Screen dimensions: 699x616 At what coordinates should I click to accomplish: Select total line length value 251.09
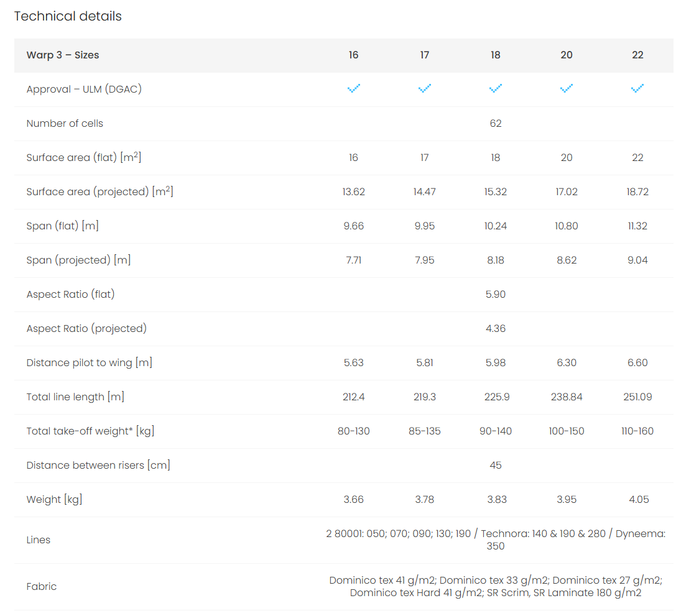(x=637, y=397)
